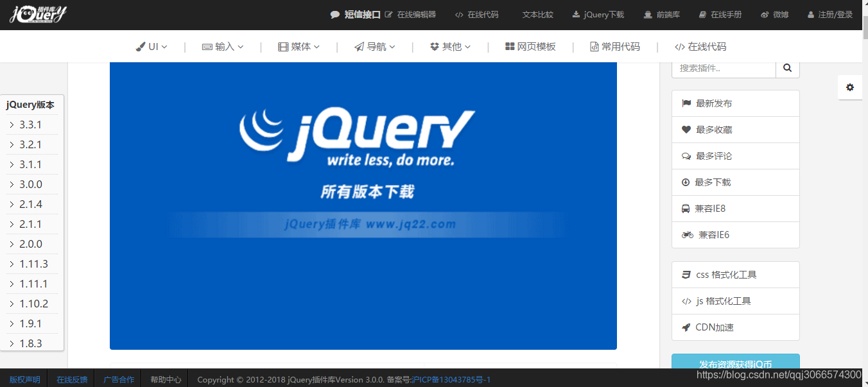Viewport: 868px width, 387px height.
Task: Open the 导航 dropdown menu
Action: click(374, 47)
